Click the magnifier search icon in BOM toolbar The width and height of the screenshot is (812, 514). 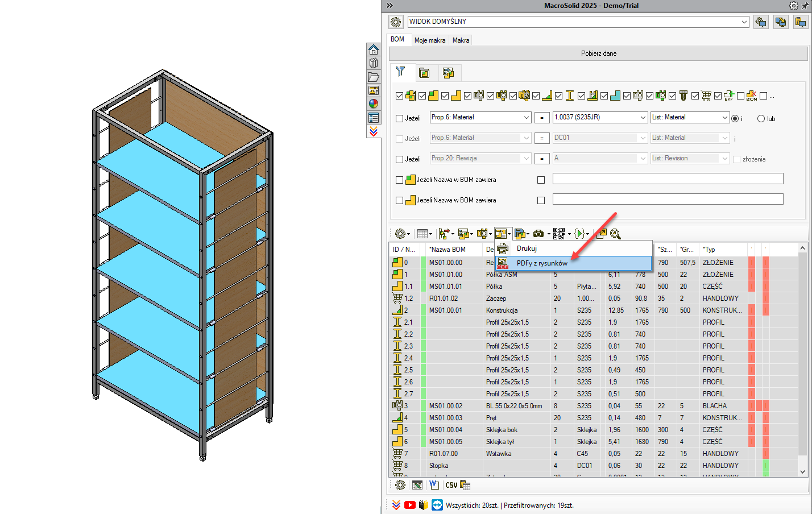615,234
